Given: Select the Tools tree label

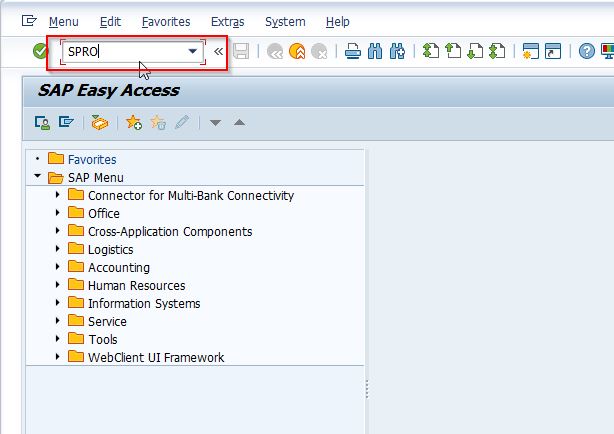Looking at the screenshot, I should pyautogui.click(x=103, y=340).
